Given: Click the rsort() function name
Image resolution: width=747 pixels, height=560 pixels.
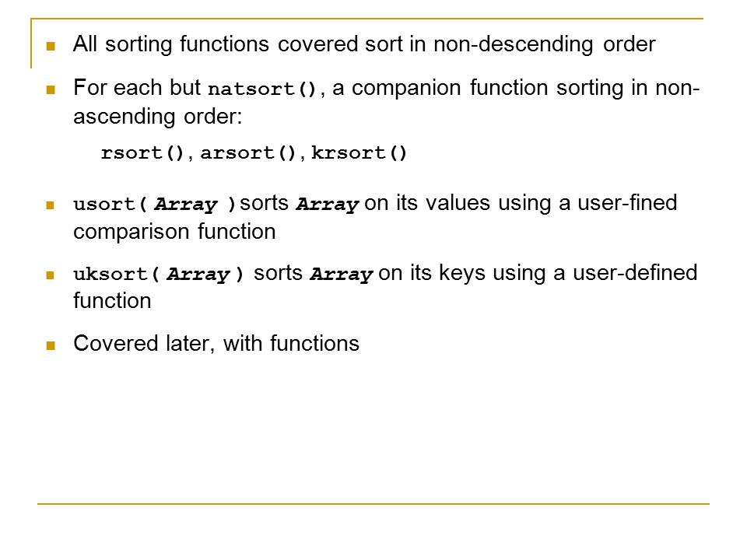Looking at the screenshot, I should tap(142, 153).
